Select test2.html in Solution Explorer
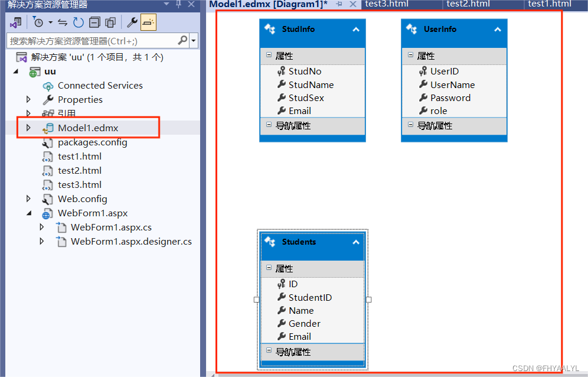This screenshot has height=377, width=588. 80,170
